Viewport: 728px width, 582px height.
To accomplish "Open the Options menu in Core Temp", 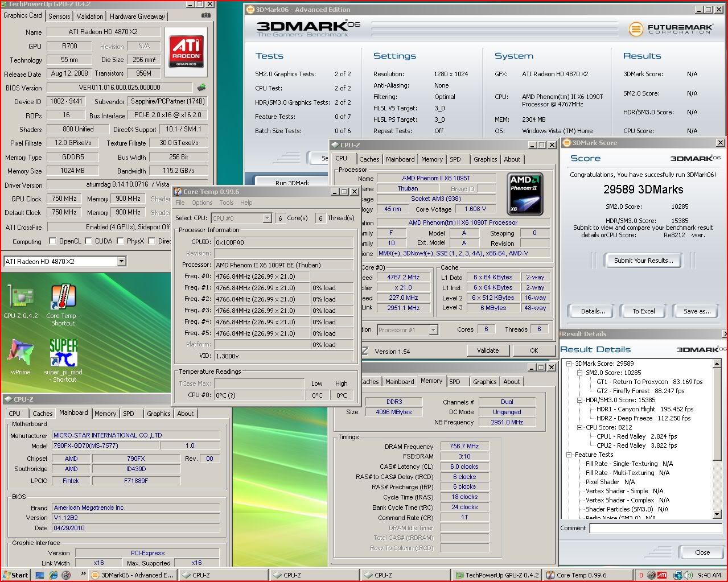I will click(201, 203).
